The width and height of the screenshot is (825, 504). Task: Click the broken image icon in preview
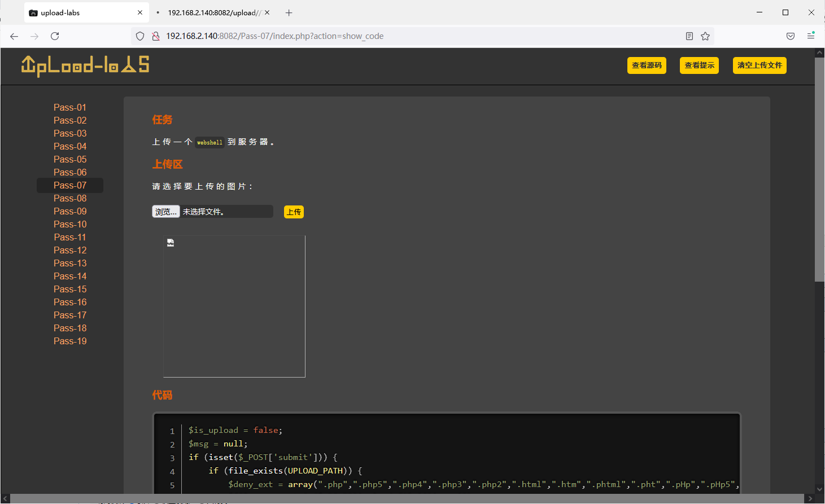coord(171,243)
